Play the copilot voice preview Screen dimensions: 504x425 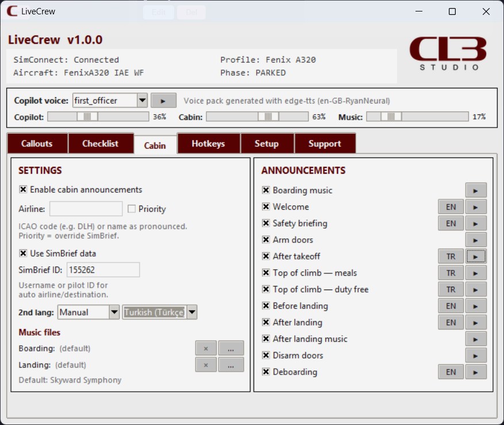[164, 100]
